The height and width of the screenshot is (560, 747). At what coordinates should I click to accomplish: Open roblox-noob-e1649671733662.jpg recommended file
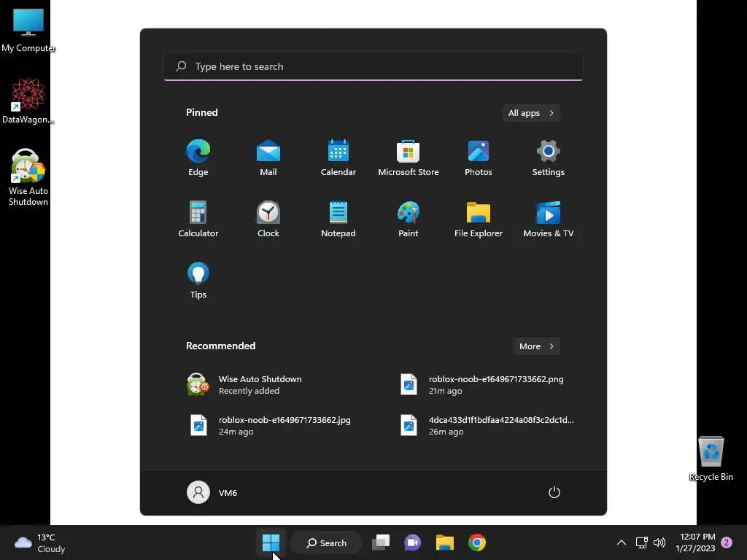point(268,426)
